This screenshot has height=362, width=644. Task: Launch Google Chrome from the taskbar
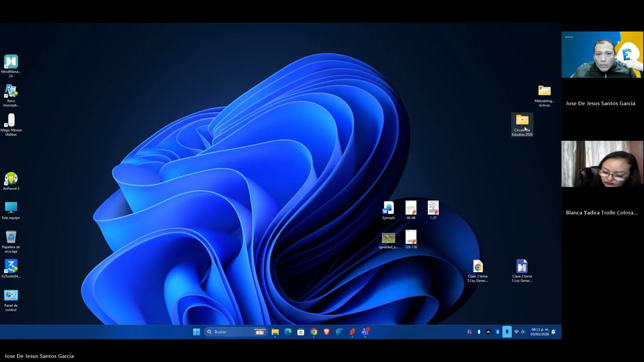[314, 332]
